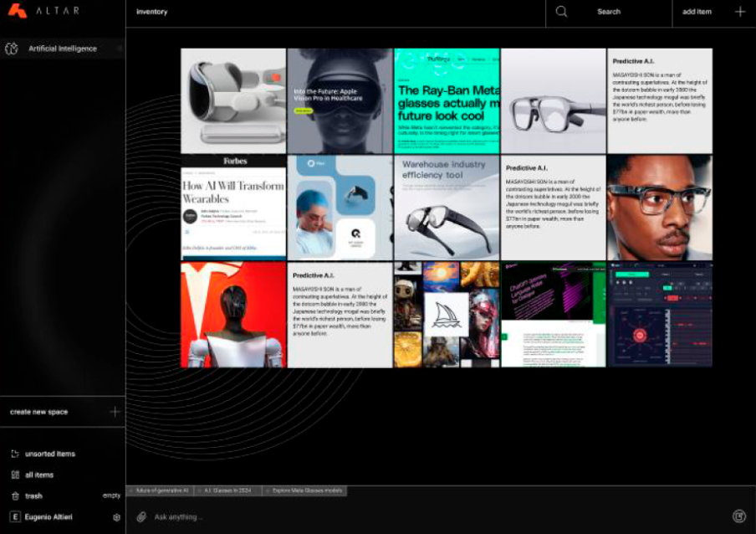Click the plus icon beside create new space
The width and height of the screenshot is (756, 534).
click(115, 412)
